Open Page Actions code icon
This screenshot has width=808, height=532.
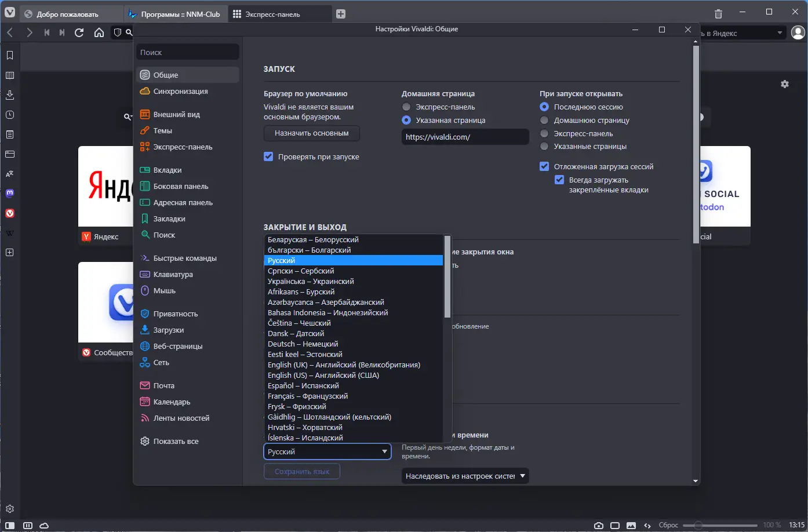click(647, 526)
